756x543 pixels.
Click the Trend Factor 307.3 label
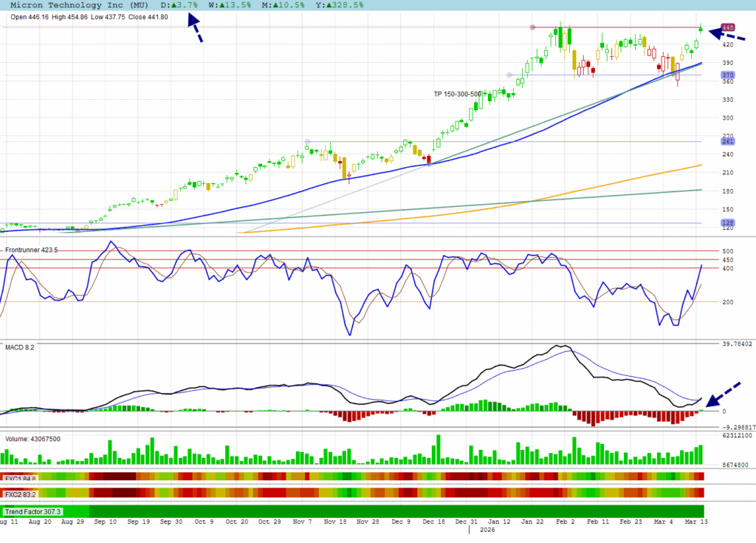click(33, 511)
